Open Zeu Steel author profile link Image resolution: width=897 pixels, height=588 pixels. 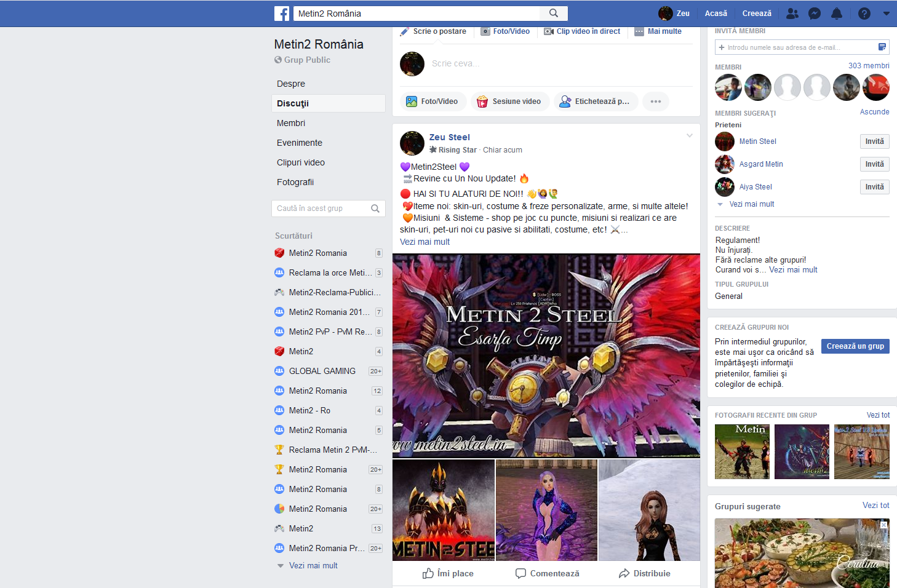click(x=450, y=137)
